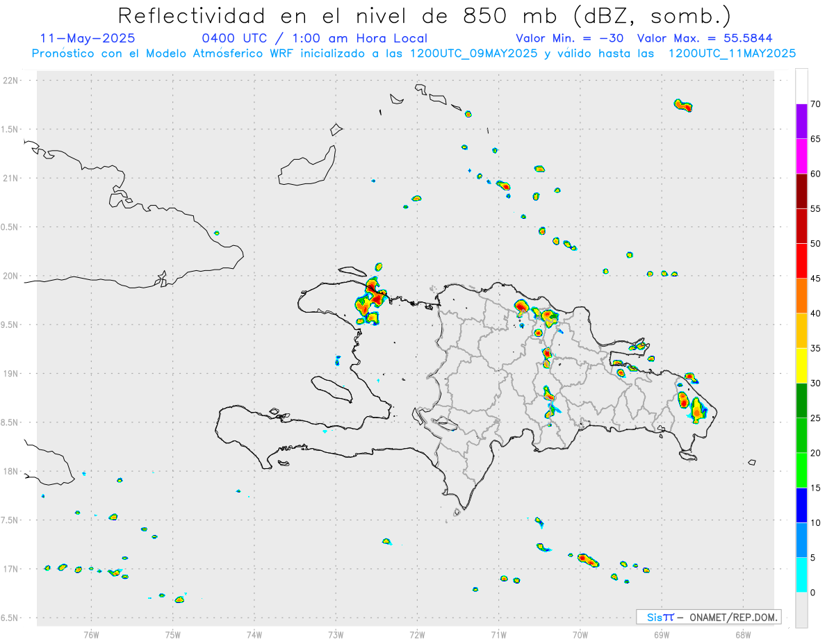
Task: Click the white above-70 colorbar segment
Action: (x=801, y=86)
